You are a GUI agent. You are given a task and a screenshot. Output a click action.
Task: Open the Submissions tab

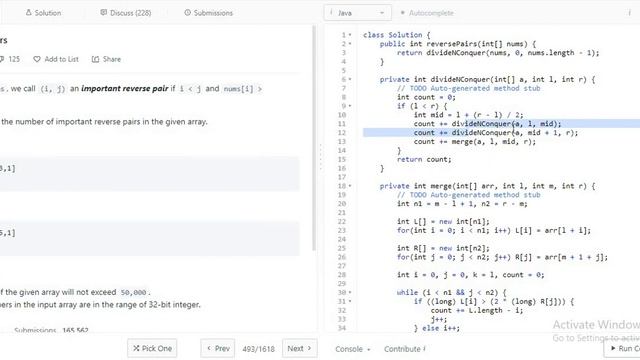tap(209, 13)
